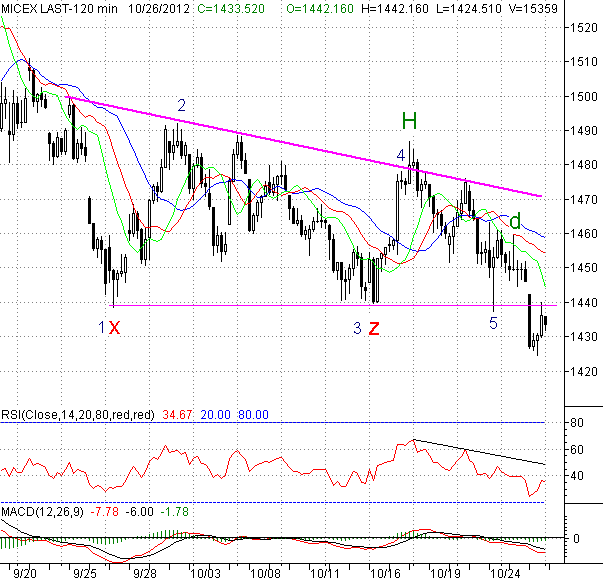
Task: Click the 1420 price axis label
Action: pyautogui.click(x=584, y=371)
